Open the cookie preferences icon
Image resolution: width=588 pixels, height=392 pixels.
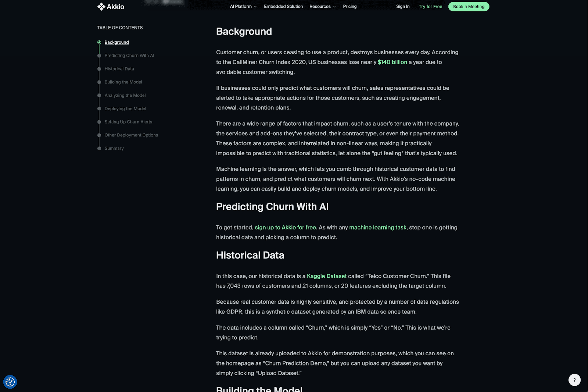[10, 382]
